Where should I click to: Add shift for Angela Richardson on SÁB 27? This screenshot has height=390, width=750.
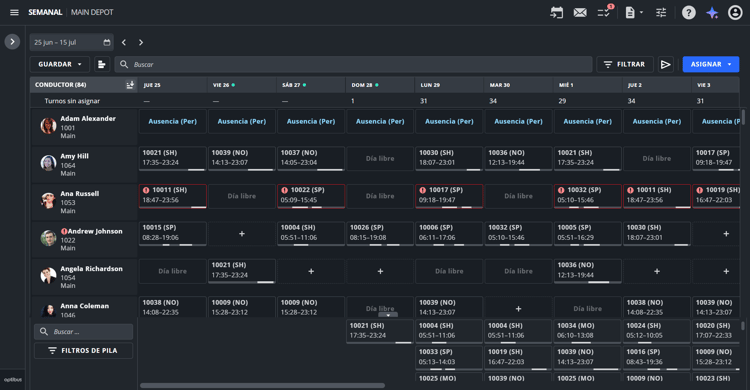311,271
